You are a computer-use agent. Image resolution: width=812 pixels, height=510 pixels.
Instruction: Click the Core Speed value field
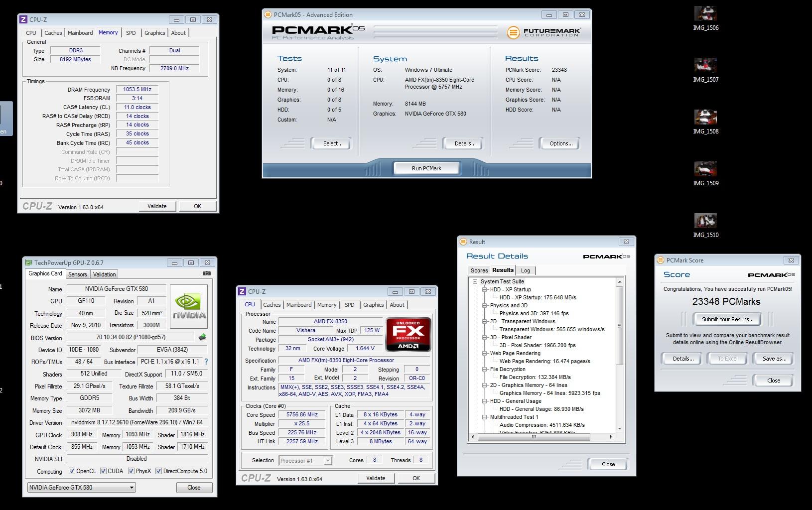[x=302, y=414]
